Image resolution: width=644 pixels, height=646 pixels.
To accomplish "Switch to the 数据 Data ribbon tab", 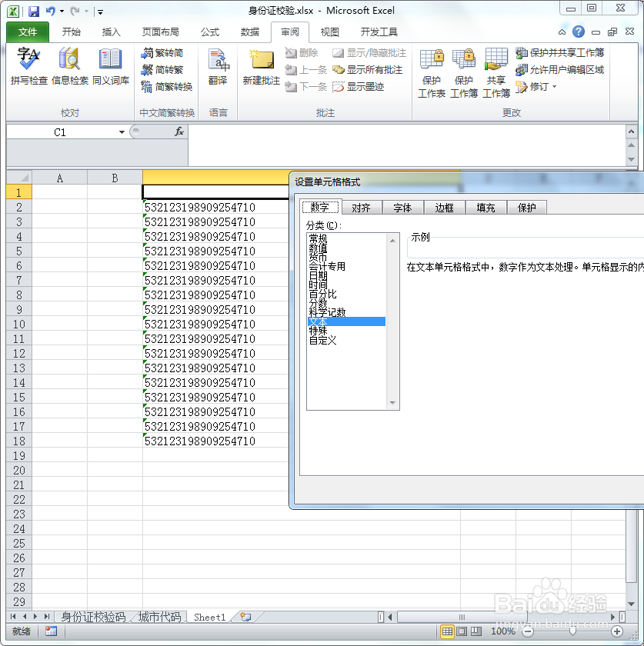I will click(250, 32).
